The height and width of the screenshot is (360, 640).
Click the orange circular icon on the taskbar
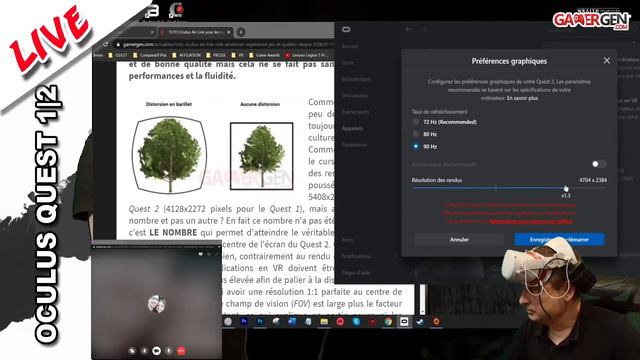(436, 322)
